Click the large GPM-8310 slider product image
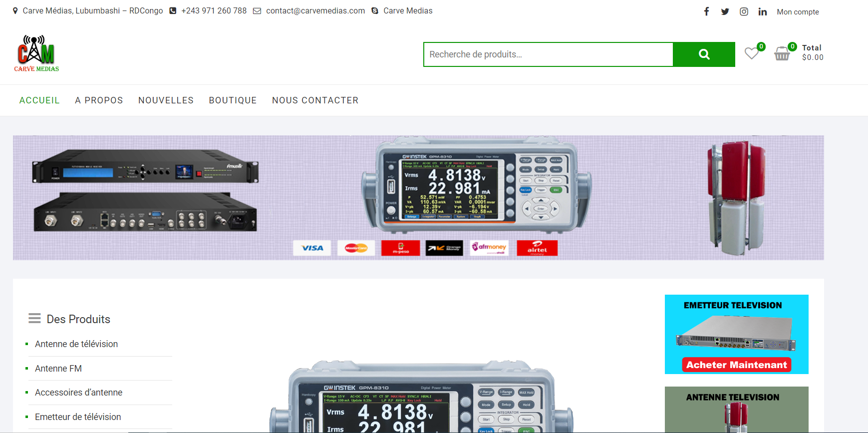The image size is (868, 433). 422,397
